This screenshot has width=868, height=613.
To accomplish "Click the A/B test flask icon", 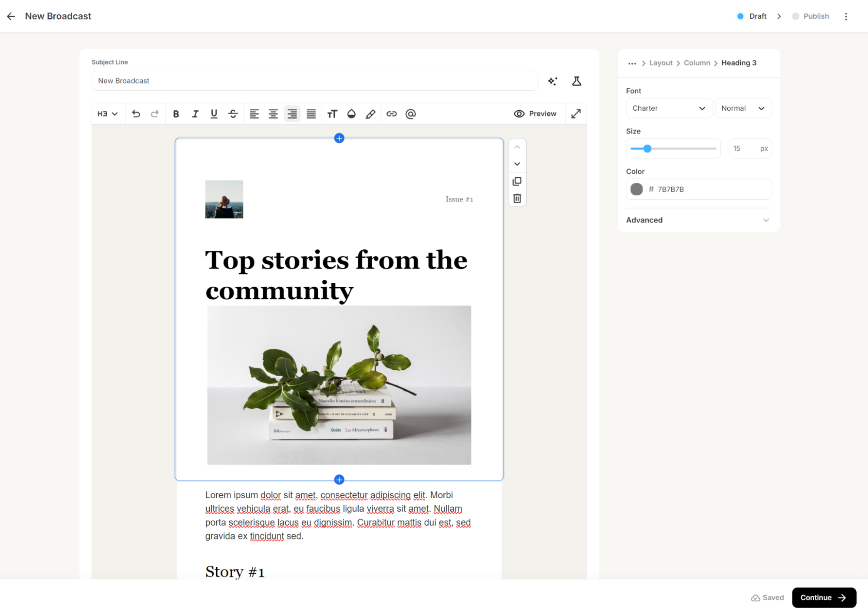I will coord(576,81).
